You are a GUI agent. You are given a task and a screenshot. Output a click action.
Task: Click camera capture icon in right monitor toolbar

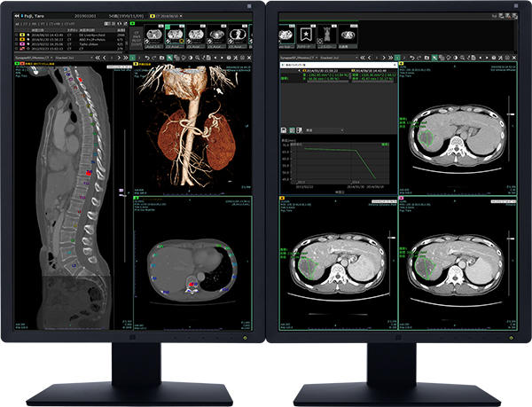(x=426, y=58)
